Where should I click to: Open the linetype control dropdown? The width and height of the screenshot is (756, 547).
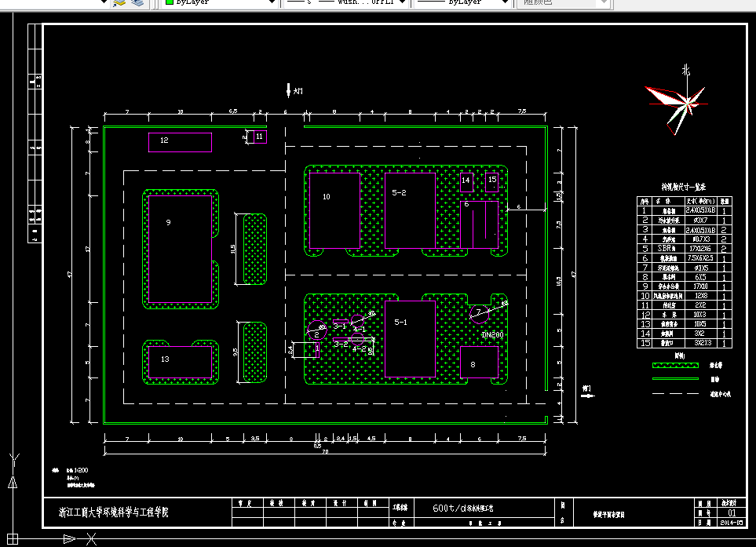(x=345, y=2)
